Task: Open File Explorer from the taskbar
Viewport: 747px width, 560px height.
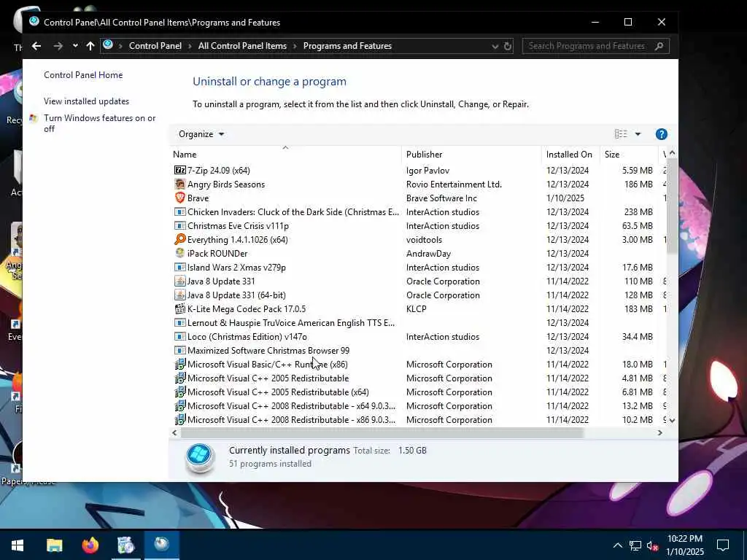Action: click(x=54, y=545)
